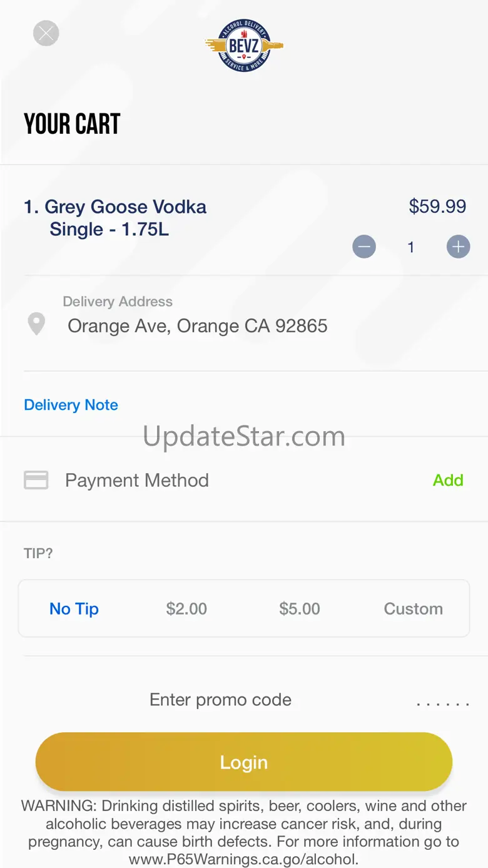Open the Payment Method row

(137, 480)
